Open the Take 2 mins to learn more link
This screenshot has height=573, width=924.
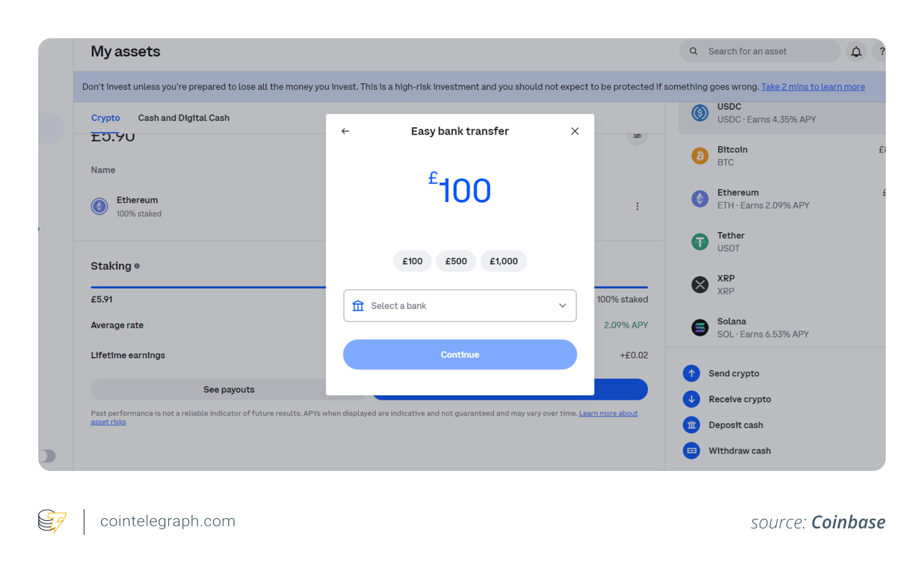coord(812,87)
